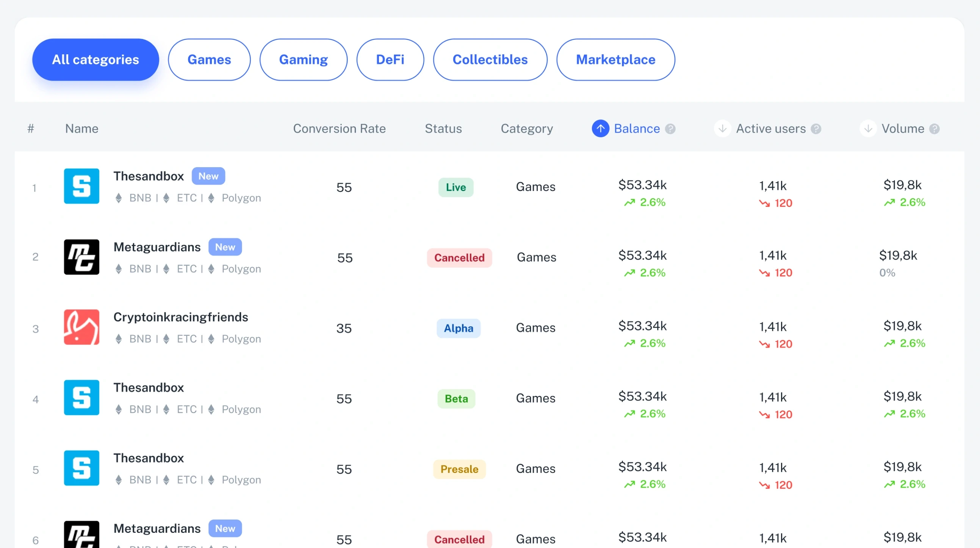Image resolution: width=980 pixels, height=548 pixels.
Task: Click the Thesandbox logo in row 4
Action: [x=81, y=398]
